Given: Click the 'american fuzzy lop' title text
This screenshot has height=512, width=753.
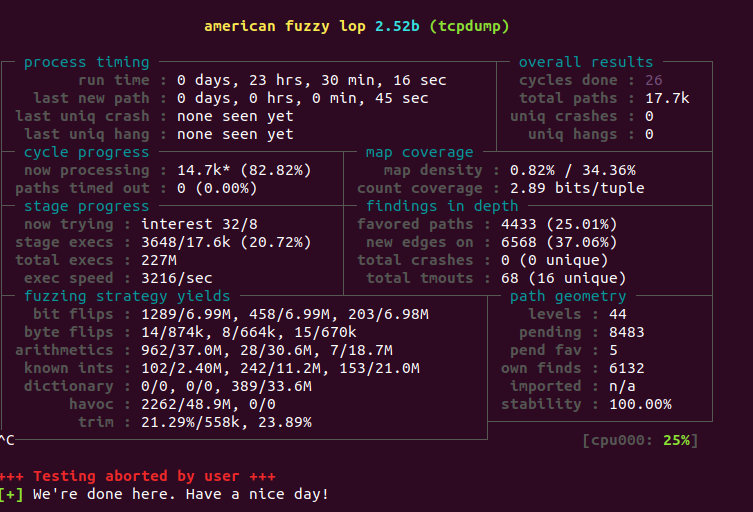Looking at the screenshot, I should tap(285, 26).
